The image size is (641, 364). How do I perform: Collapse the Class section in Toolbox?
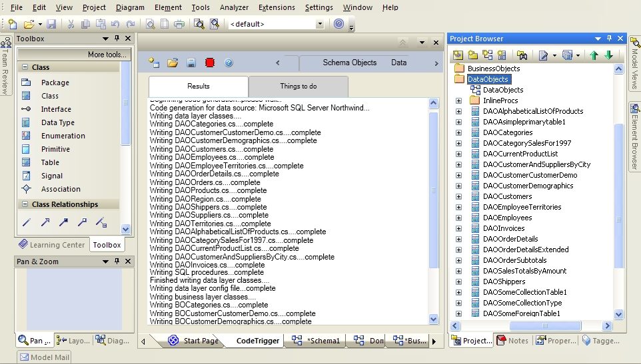point(25,67)
